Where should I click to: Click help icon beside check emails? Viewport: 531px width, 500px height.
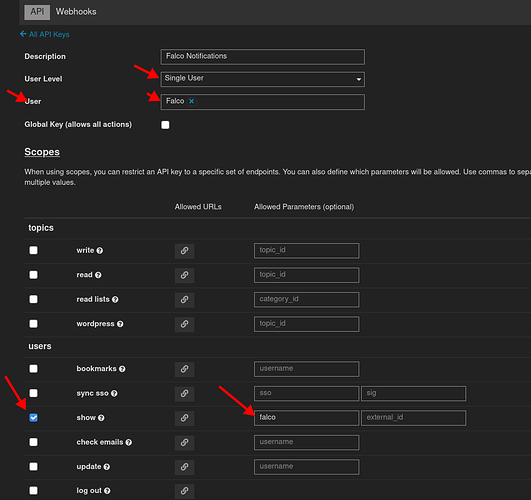tap(129, 442)
